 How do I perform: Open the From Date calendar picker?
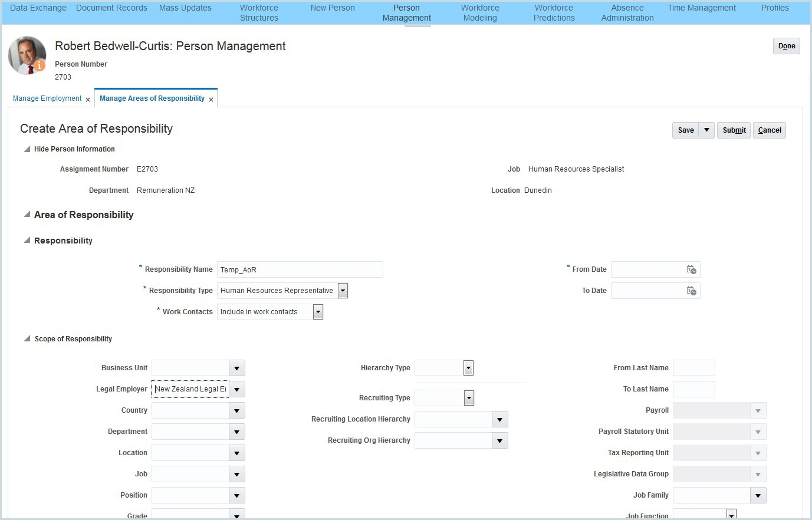[x=691, y=269]
